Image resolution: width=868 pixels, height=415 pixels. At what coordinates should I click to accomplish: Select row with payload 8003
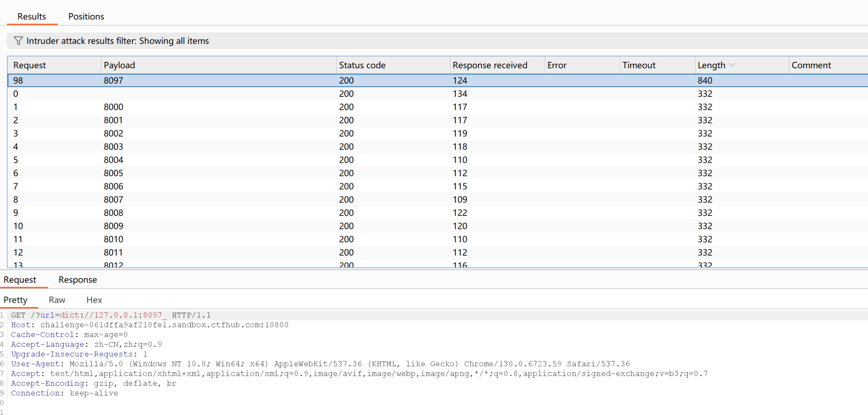[437, 147]
